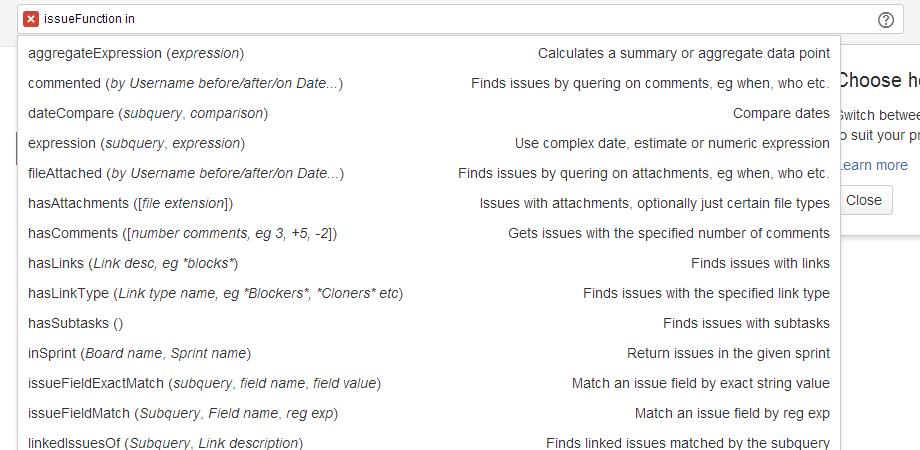Open the Learn more link
920x450 pixels.
[x=874, y=165]
